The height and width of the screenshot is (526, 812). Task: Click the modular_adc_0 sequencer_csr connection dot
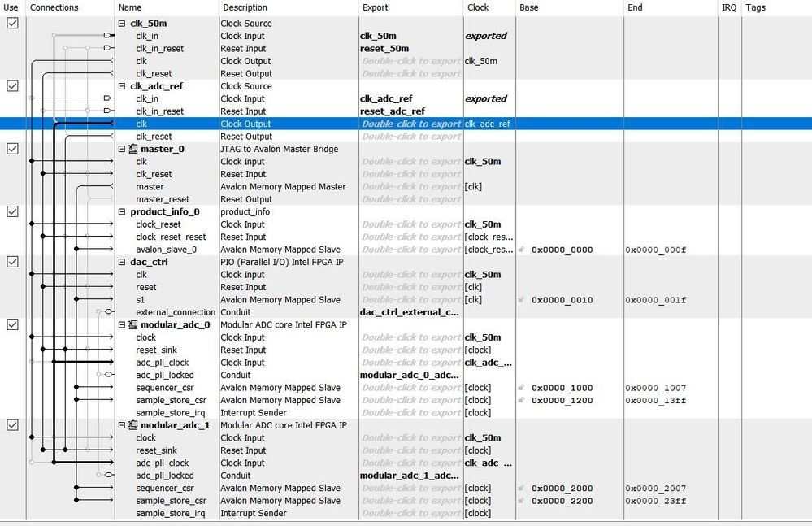click(x=76, y=387)
